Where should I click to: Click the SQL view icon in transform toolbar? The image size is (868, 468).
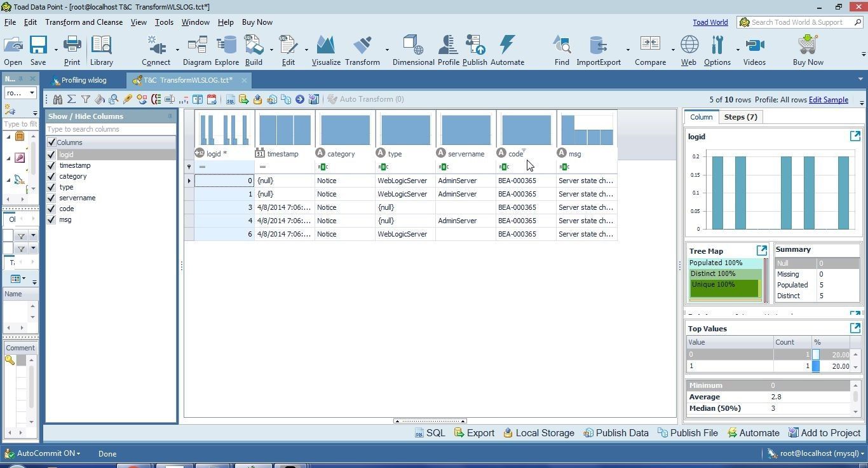[x=230, y=99]
